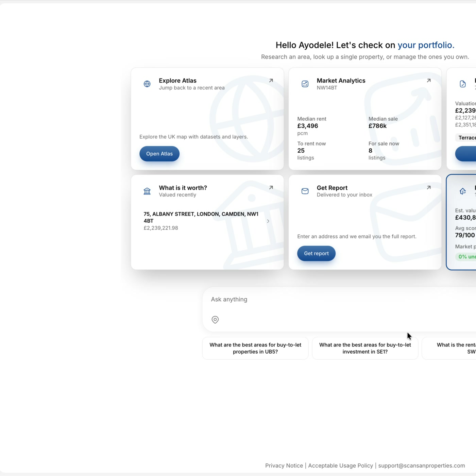476x476 pixels.
Task: Open Get Report via its arrow icon
Action: [x=429, y=187]
